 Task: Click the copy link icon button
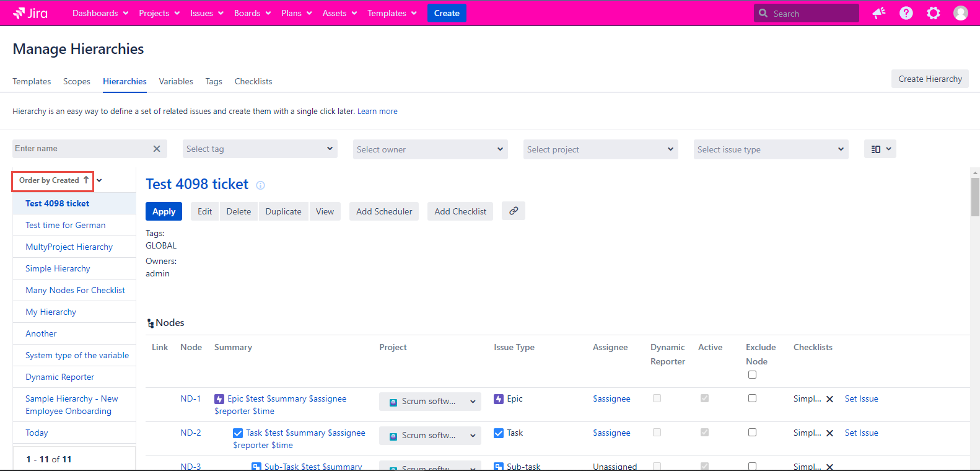point(514,211)
